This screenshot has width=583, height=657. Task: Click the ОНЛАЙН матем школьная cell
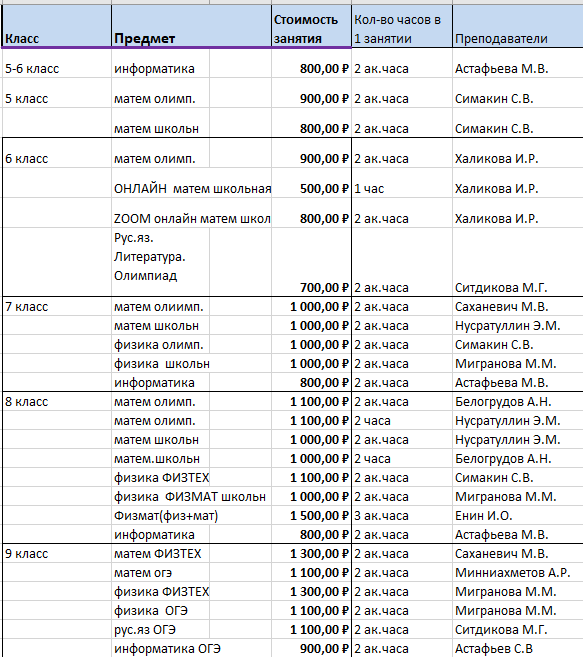(x=192, y=183)
